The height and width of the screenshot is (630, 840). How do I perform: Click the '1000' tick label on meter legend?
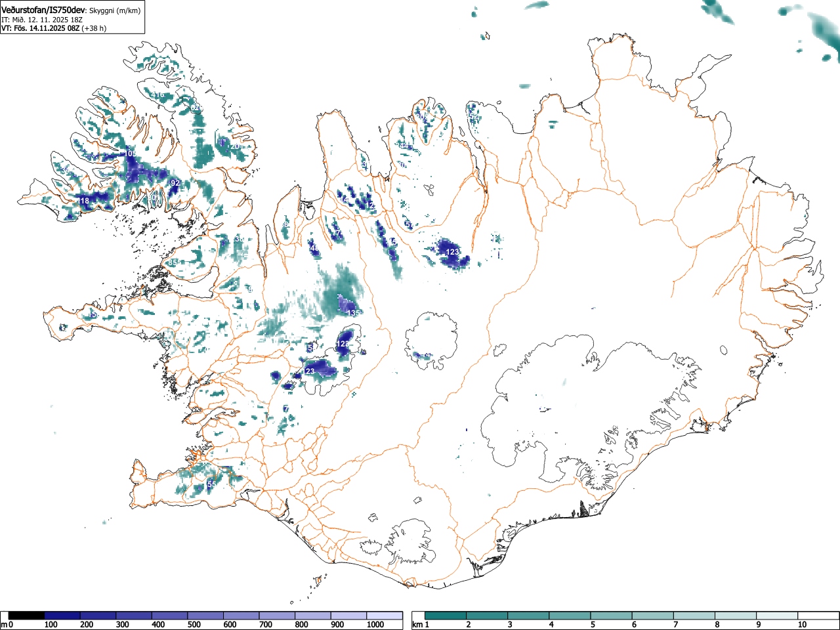(375, 625)
